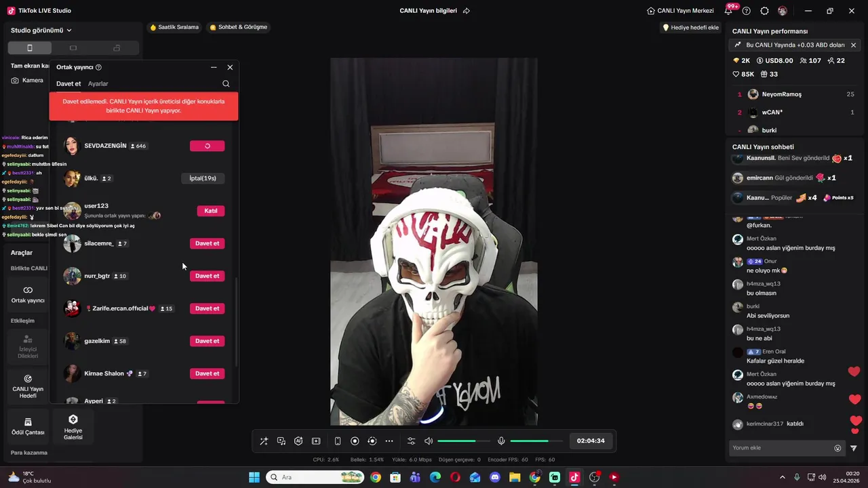
Task: Click the Ortak yayıncı list scrollbar
Action: click(236, 322)
